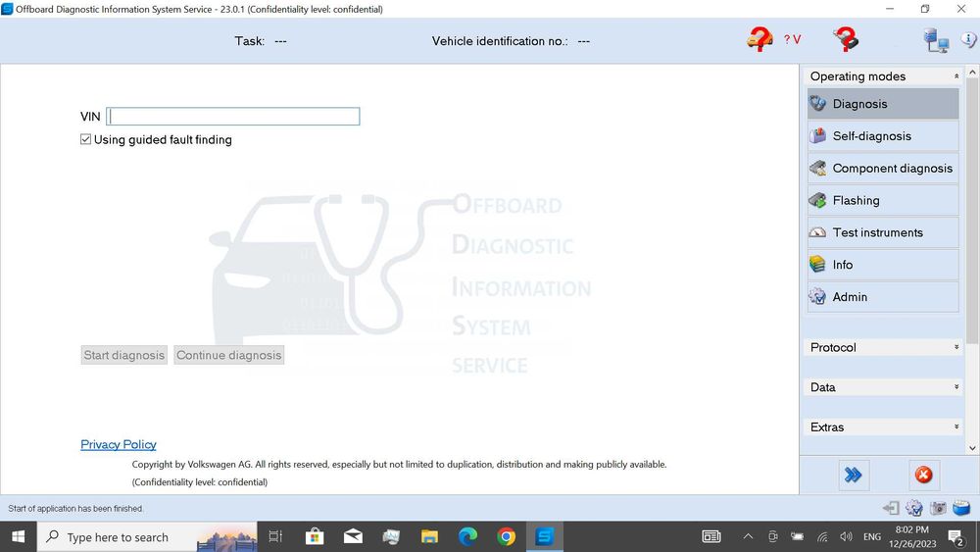Open Microsoft Store from taskbar
This screenshot has height=552, width=980.
(315, 536)
